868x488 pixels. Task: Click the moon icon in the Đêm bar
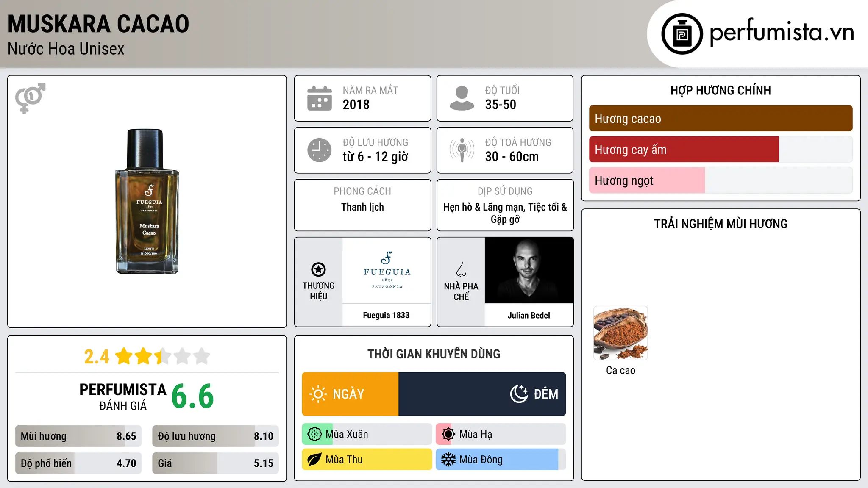(x=519, y=394)
